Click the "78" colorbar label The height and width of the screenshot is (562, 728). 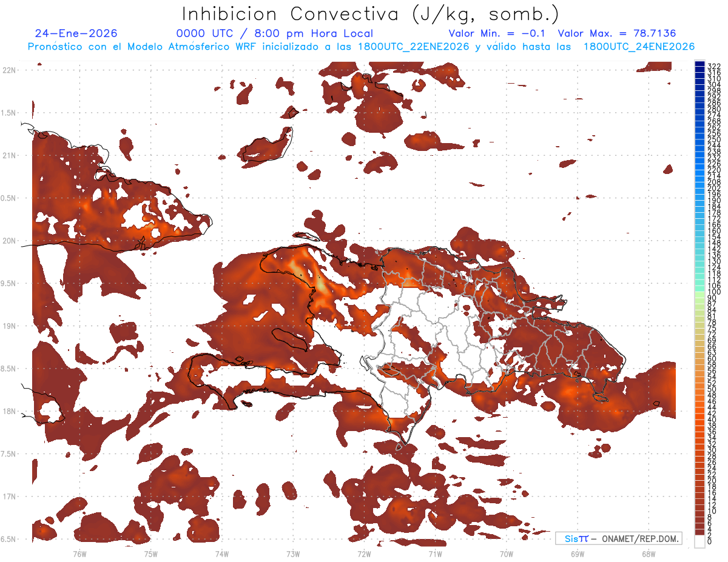(712, 322)
